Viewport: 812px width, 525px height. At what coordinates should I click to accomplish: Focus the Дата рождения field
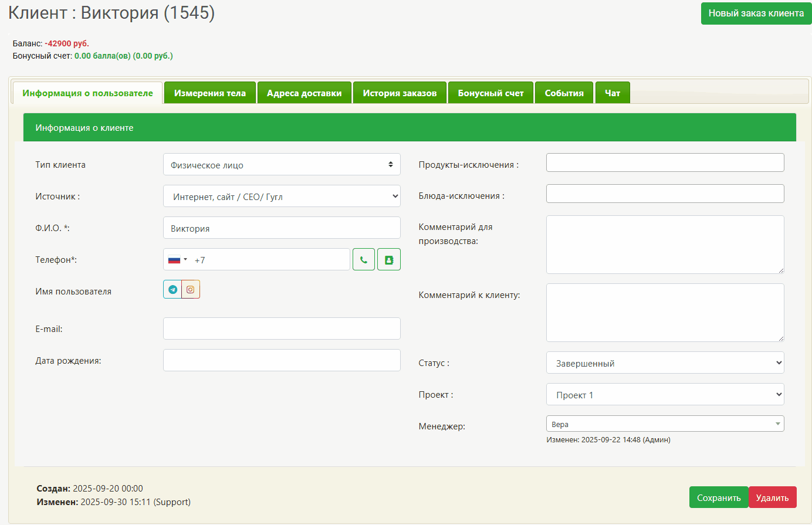point(282,360)
